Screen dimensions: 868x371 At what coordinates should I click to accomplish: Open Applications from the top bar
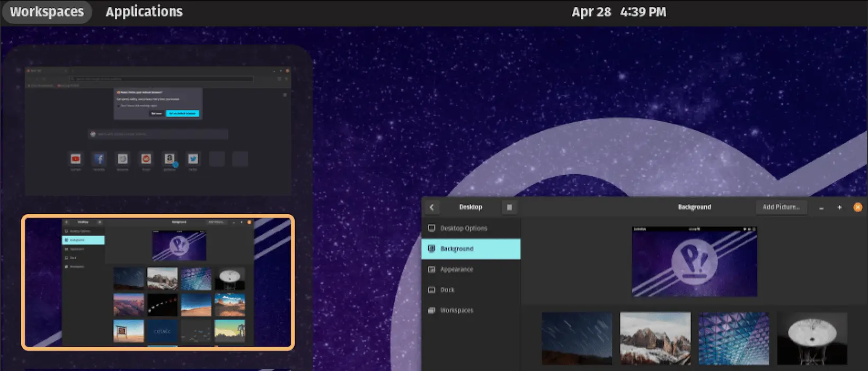pyautogui.click(x=144, y=12)
